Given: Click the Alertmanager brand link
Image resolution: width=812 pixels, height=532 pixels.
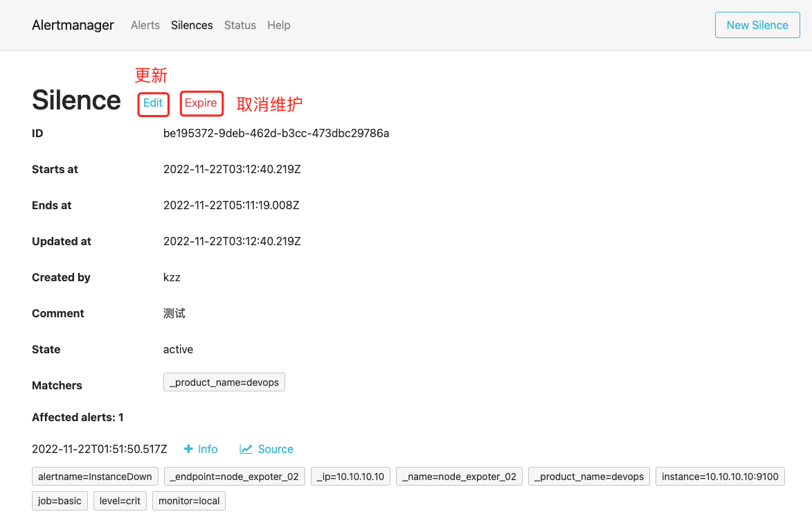Looking at the screenshot, I should point(73,25).
